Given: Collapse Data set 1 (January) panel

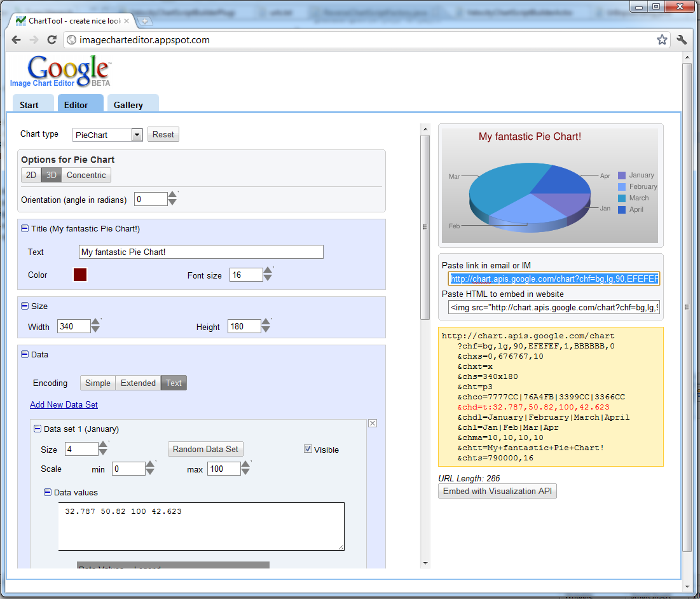Looking at the screenshot, I should [38, 429].
